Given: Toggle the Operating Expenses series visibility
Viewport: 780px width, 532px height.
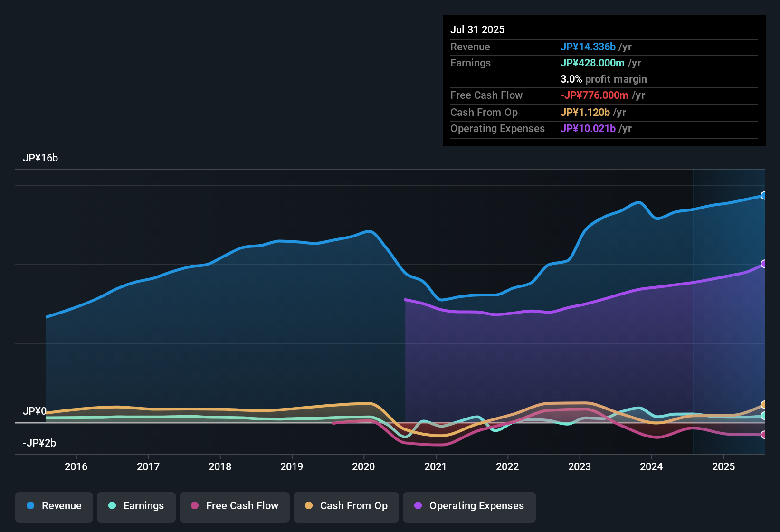Looking at the screenshot, I should pos(469,506).
